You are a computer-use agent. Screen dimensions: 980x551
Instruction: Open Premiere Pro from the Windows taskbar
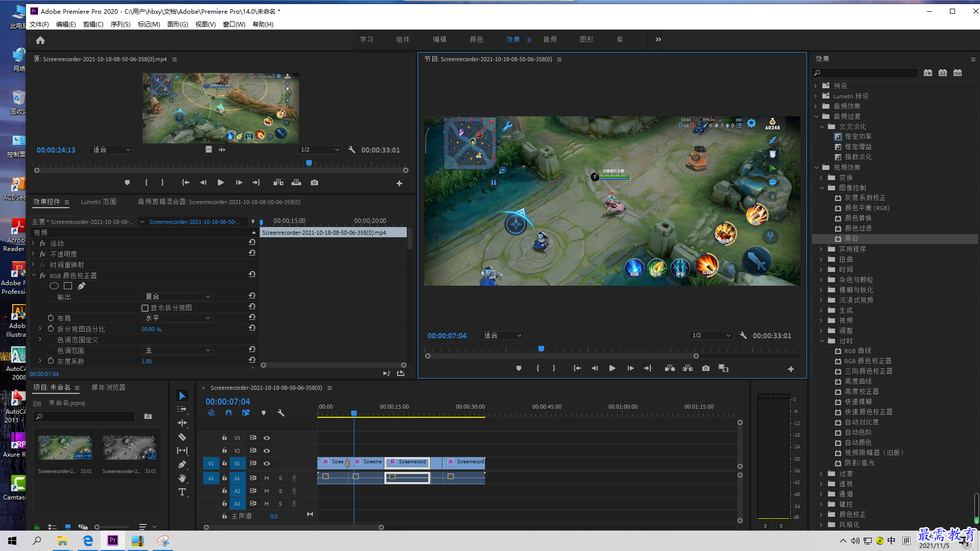[112, 540]
